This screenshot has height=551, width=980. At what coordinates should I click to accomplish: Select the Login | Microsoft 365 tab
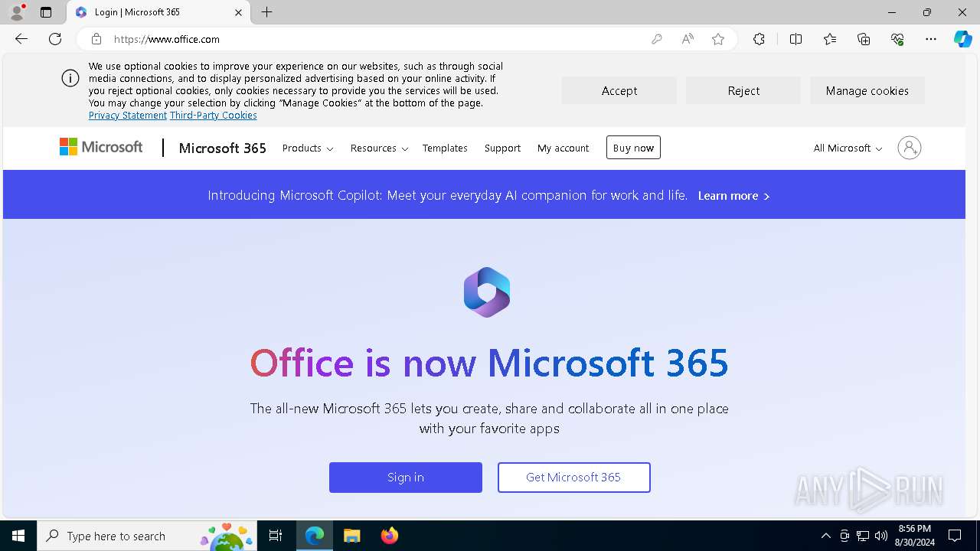tap(158, 12)
